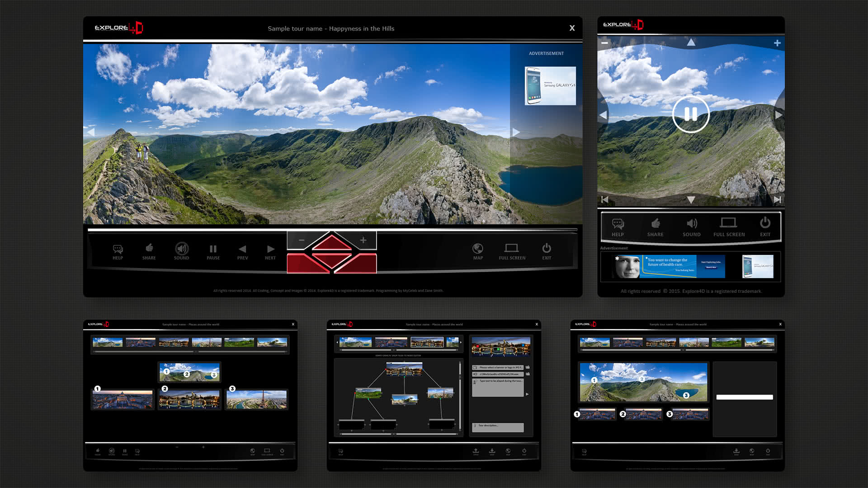Select Eiffel Tower thumbnail numbered 3
The height and width of the screenshot is (488, 868).
(256, 399)
